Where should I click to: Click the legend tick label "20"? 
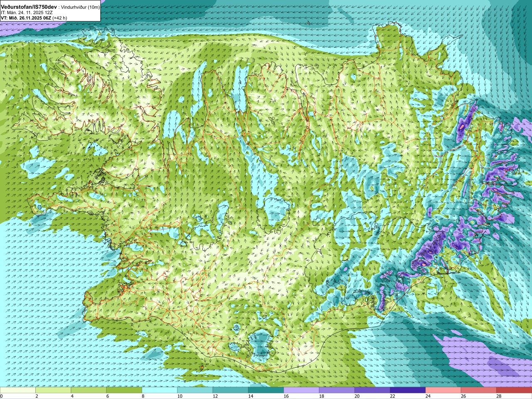[357, 396]
